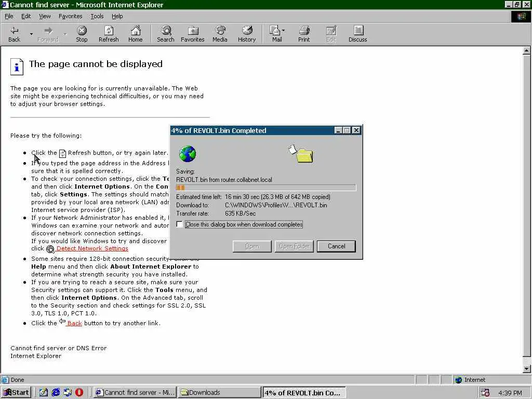Switch to Downloads window in taskbar
The height and width of the screenshot is (399, 532).
tap(219, 393)
